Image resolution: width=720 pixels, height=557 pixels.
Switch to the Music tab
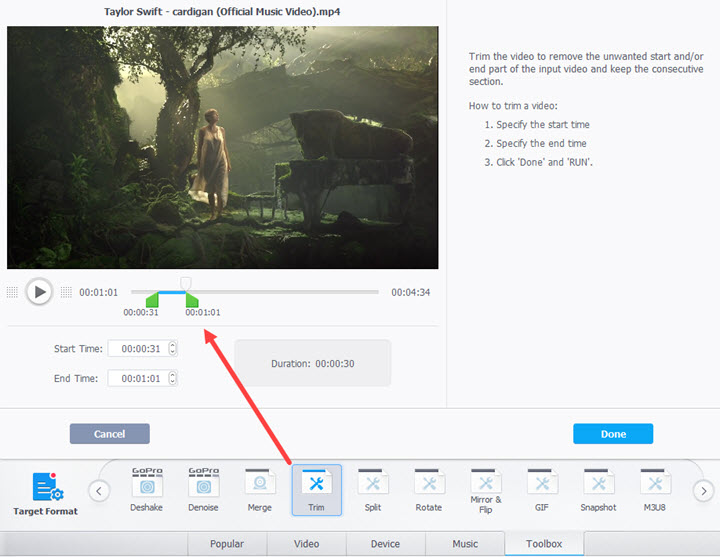click(465, 544)
